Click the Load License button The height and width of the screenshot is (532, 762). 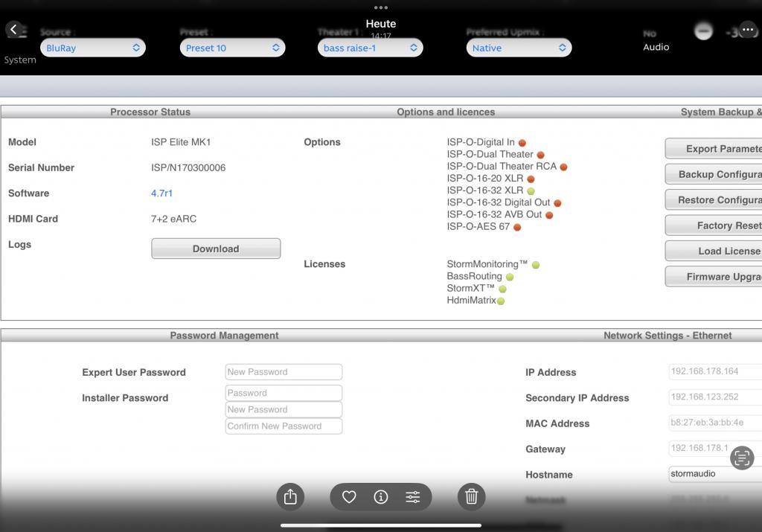714,251
